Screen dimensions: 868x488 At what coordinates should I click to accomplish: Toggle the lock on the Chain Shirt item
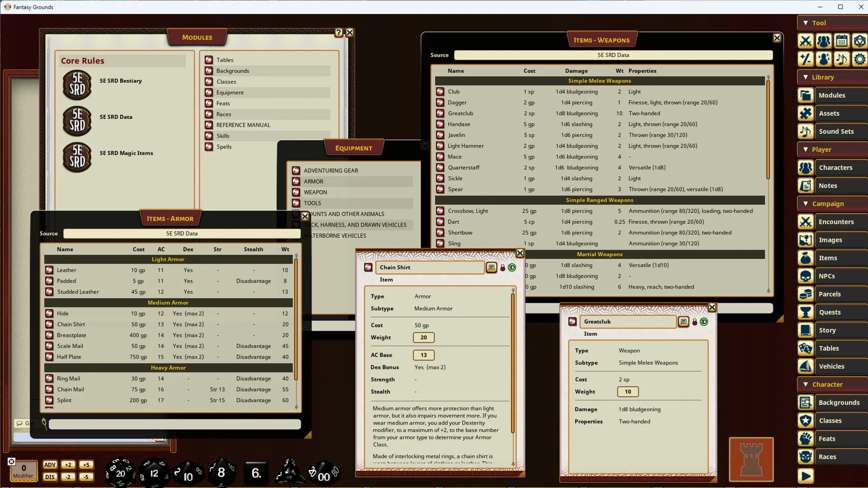[503, 268]
